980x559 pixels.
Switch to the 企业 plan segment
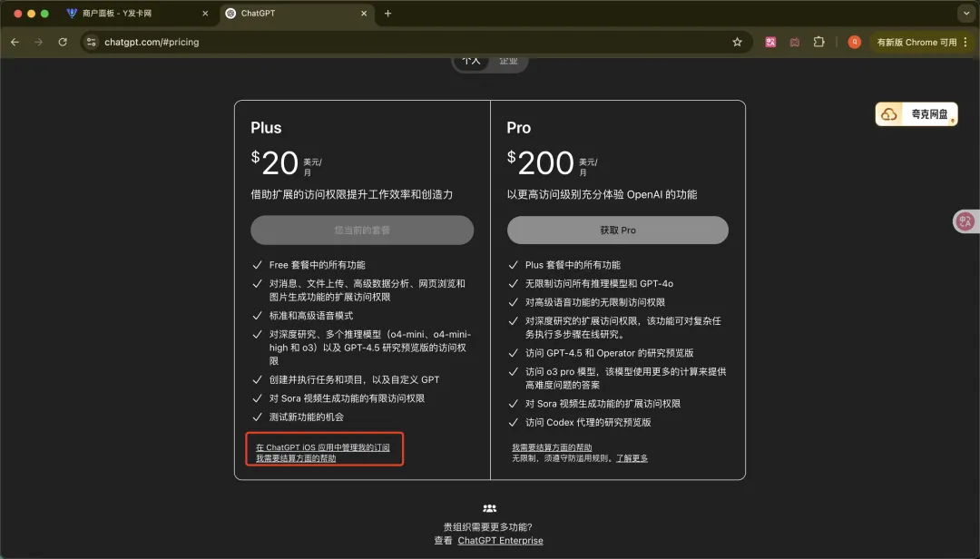coord(509,60)
